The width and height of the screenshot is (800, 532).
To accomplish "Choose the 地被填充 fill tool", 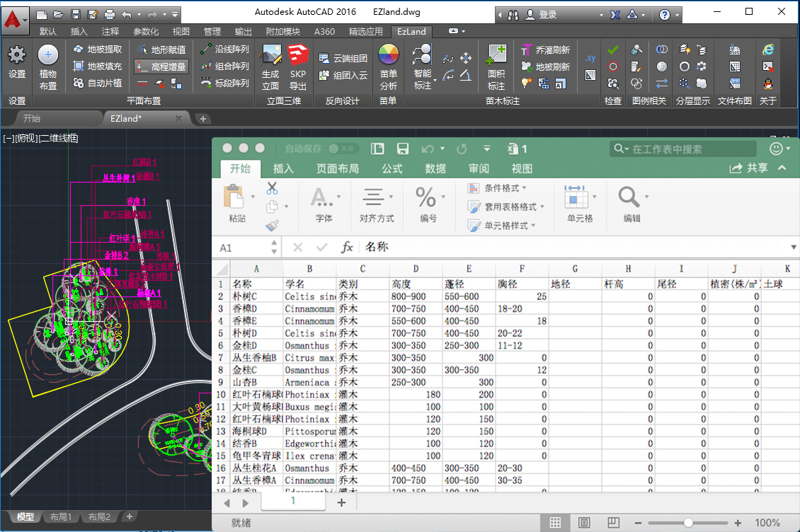I will pos(98,66).
